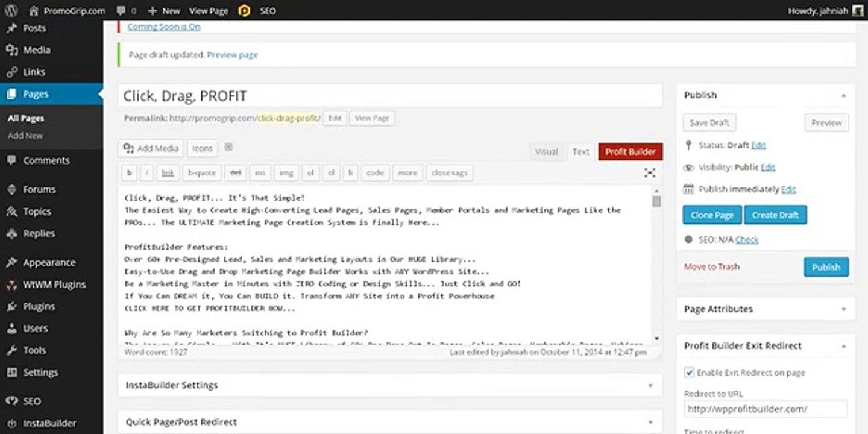Click the user avatar beside Howdy, jahniah
Viewport: 868px width, 434px height.
857,10
